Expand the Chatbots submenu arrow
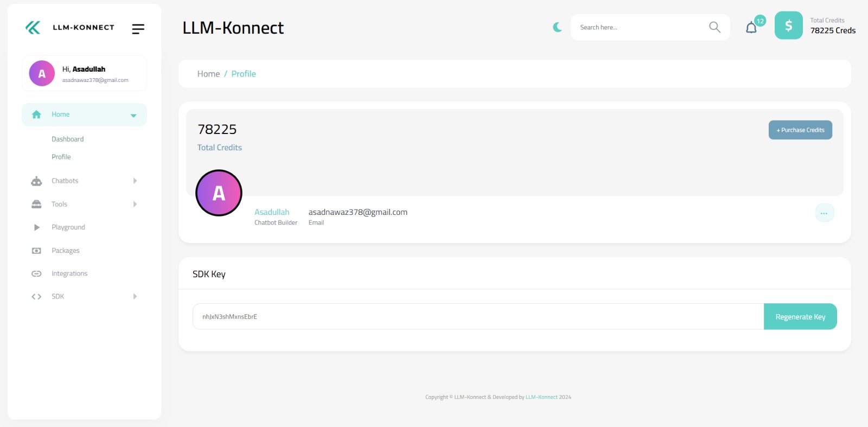 pyautogui.click(x=135, y=181)
